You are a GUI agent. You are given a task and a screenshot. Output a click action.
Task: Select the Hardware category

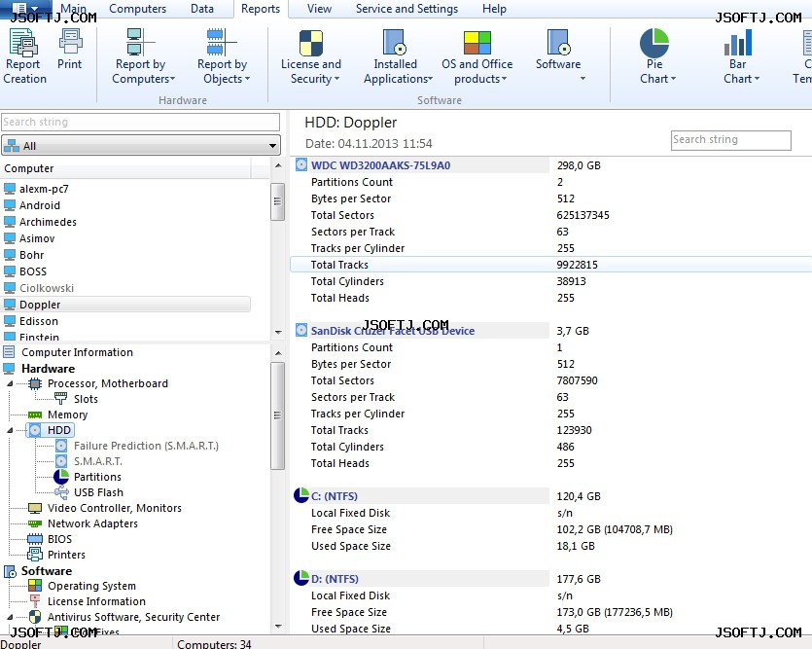[x=49, y=369]
